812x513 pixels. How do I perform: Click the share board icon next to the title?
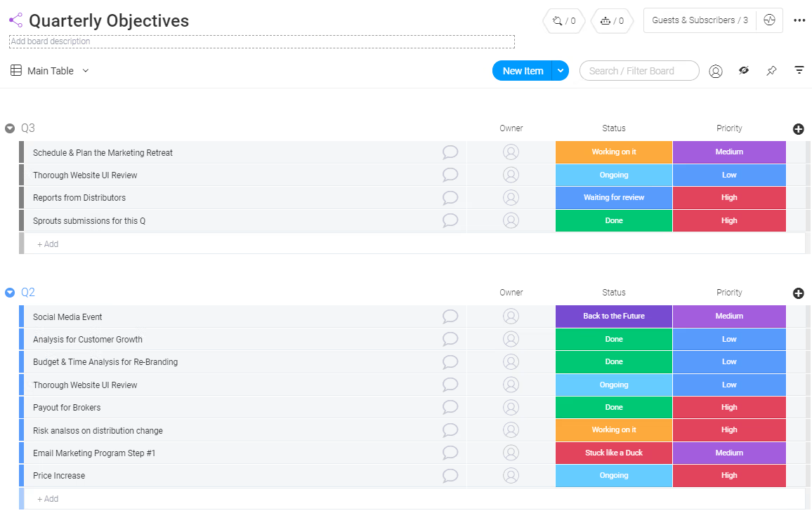15,20
